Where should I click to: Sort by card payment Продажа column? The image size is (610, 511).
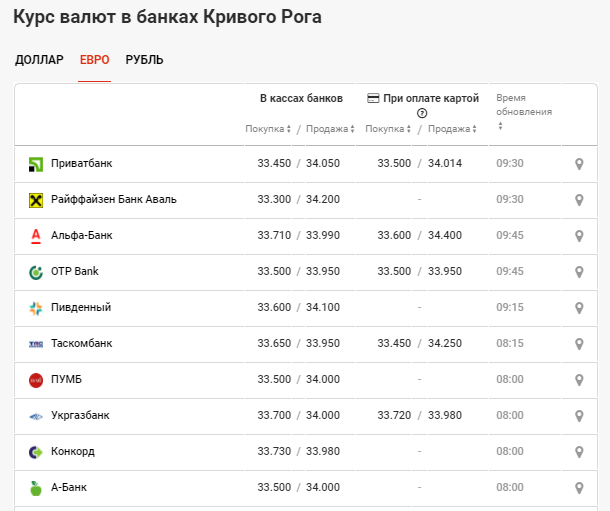pyautogui.click(x=451, y=129)
